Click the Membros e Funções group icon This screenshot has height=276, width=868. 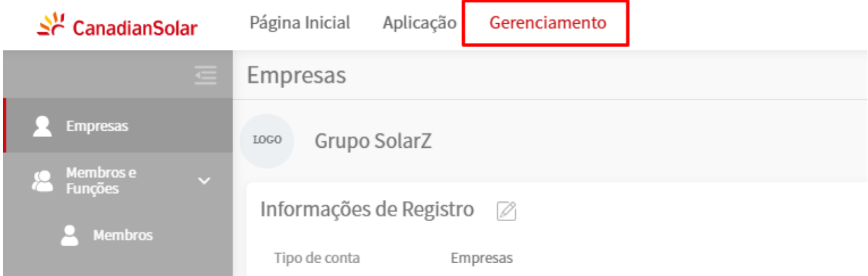43,181
